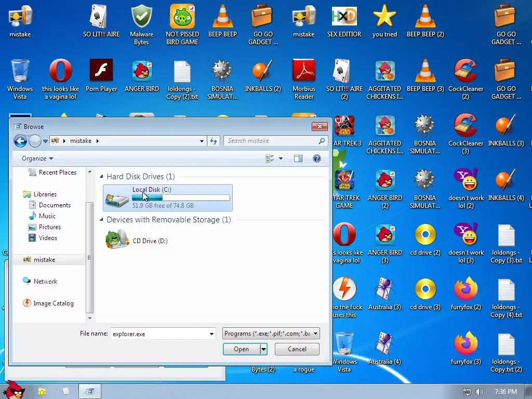The width and height of the screenshot is (532, 399).
Task: Select Network in the navigation pane
Action: pos(40,281)
